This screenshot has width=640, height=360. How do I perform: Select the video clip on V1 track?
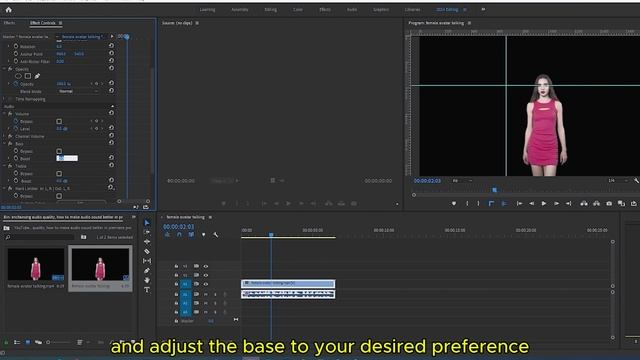coord(288,283)
